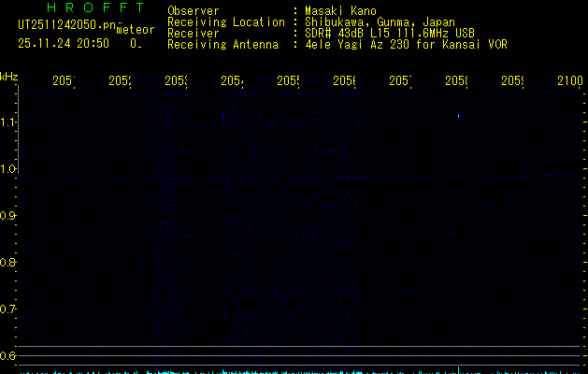Select the file name UT2511242050.pn

(x=66, y=24)
